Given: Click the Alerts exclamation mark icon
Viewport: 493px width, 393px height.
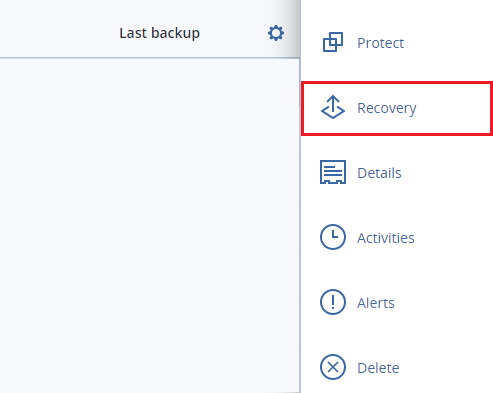Looking at the screenshot, I should 333,302.
